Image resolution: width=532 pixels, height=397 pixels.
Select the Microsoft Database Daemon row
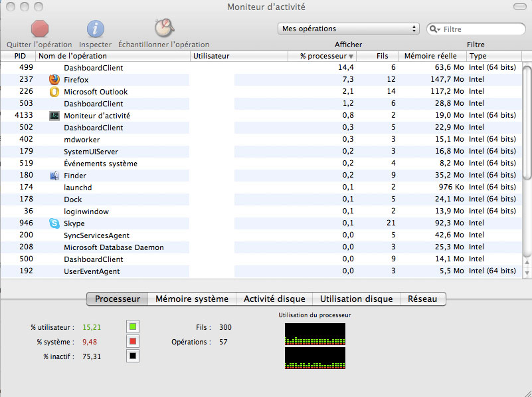[x=261, y=247]
